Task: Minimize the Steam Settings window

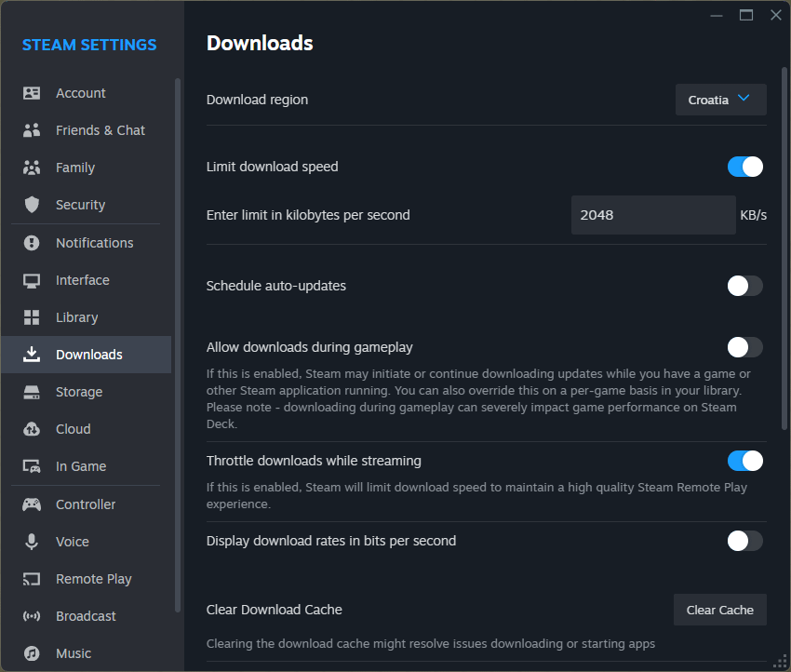Action: point(717,15)
